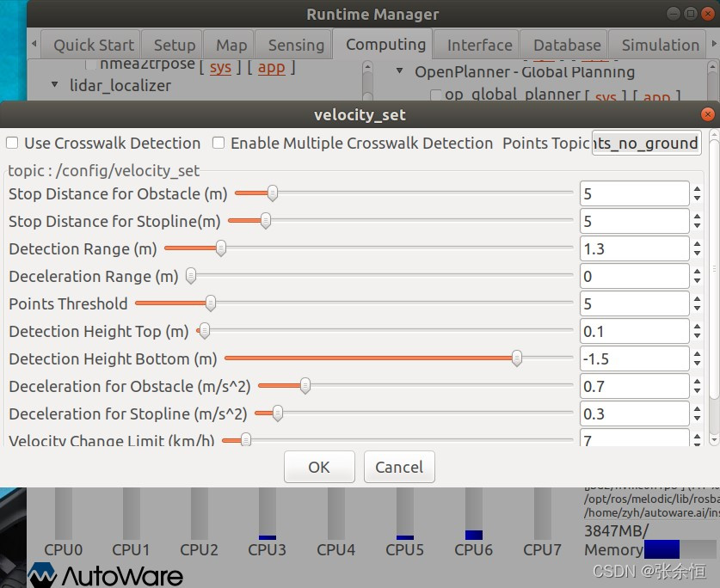Click the Detection Height Bottom slider handle
Image resolution: width=720 pixels, height=588 pixels.
[x=517, y=358]
